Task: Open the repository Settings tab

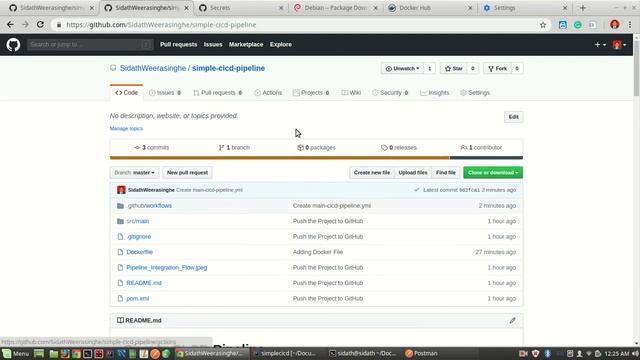Action: [x=475, y=93]
